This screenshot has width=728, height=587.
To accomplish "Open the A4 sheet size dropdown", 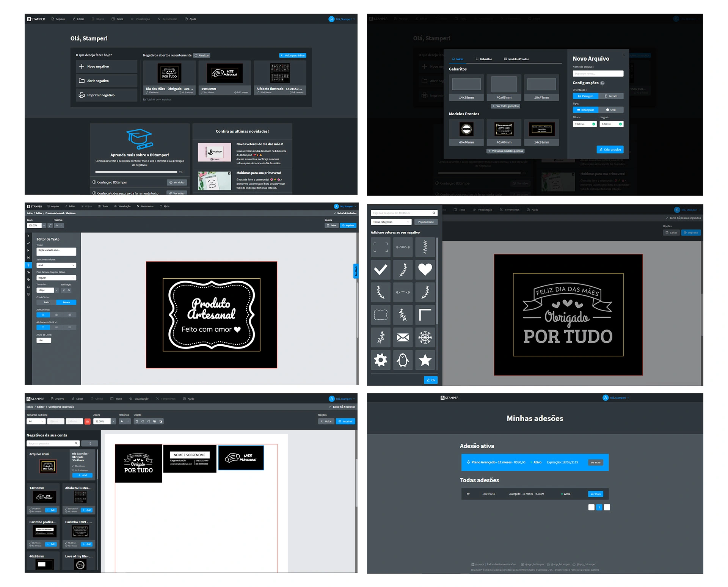I will coord(36,421).
